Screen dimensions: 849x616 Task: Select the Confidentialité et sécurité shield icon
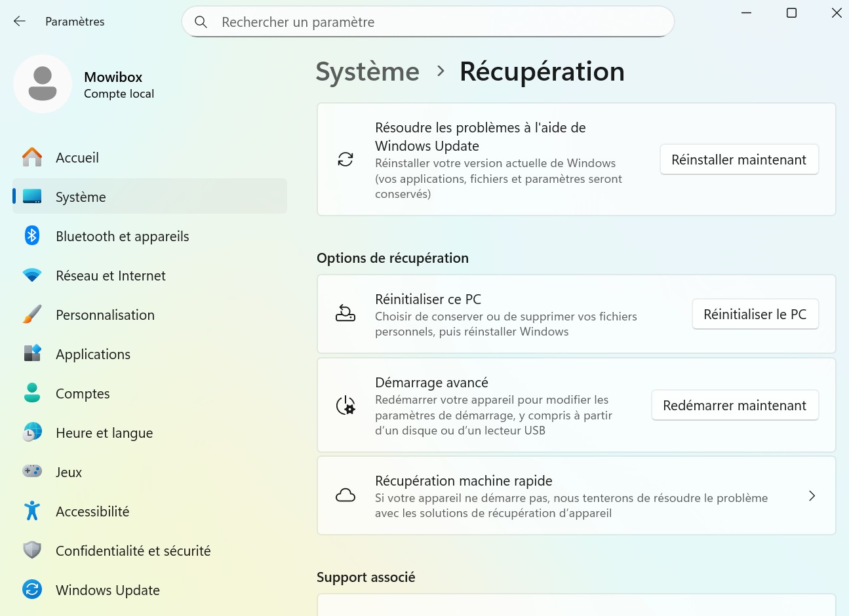(31, 550)
